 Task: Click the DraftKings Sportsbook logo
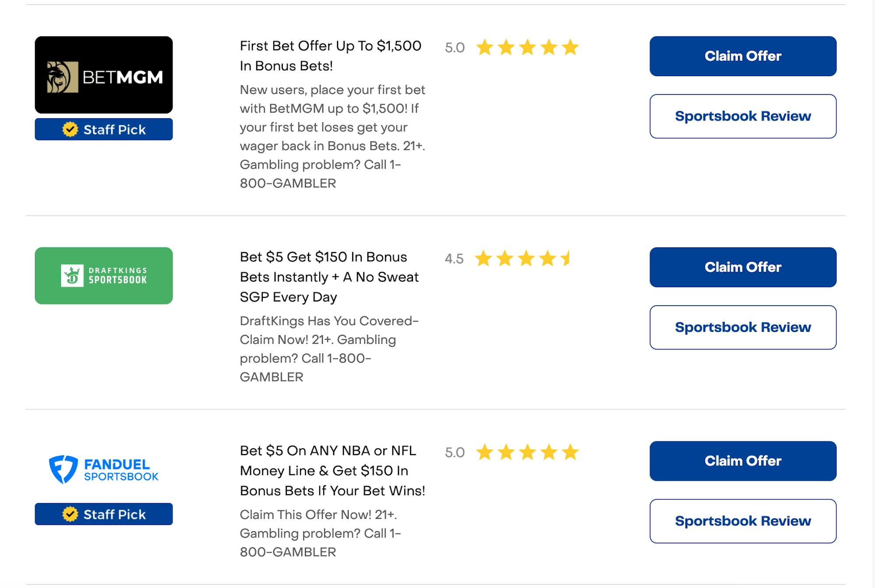point(104,275)
